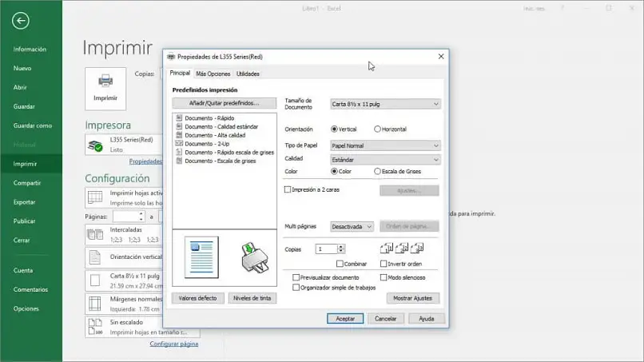Viewport: 644px width, 362px height.
Task: Click the last collate copies icon
Action: (x=417, y=248)
